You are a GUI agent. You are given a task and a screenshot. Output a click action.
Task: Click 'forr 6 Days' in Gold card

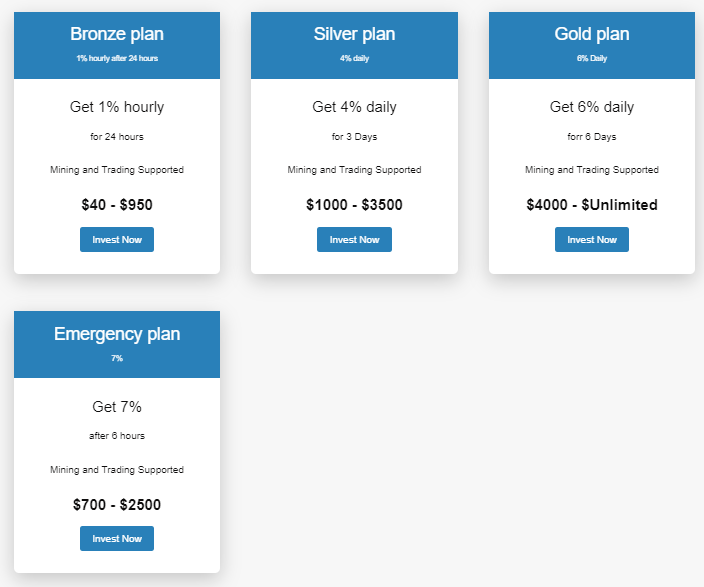point(592,137)
